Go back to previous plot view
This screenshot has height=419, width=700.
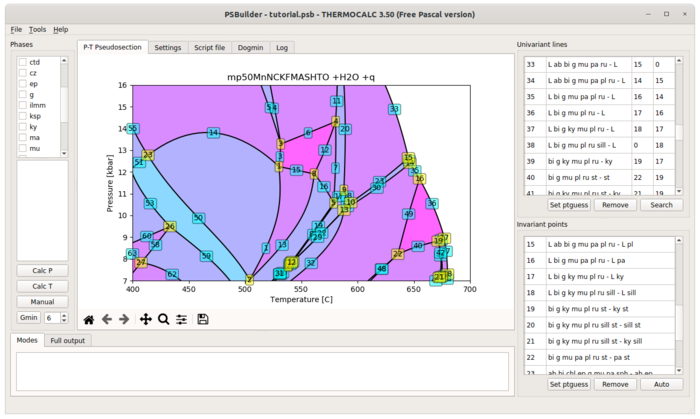(x=107, y=319)
